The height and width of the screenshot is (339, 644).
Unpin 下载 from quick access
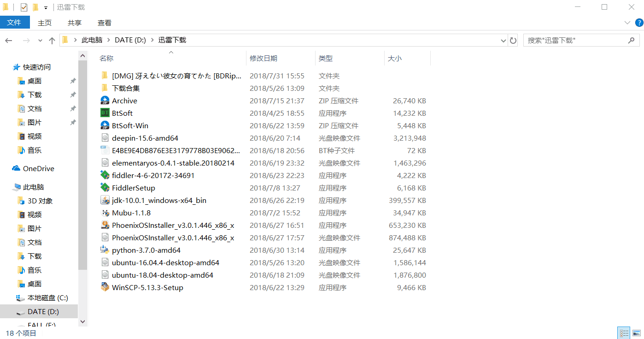[73, 95]
